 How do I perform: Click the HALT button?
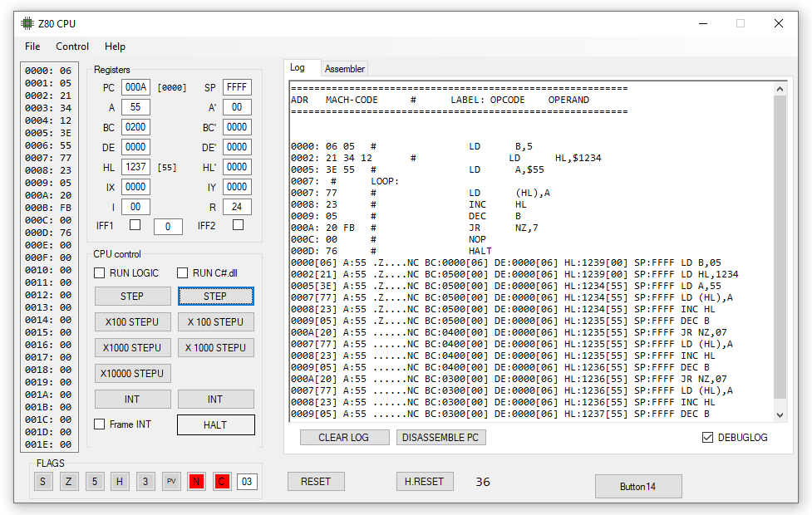tap(215, 425)
